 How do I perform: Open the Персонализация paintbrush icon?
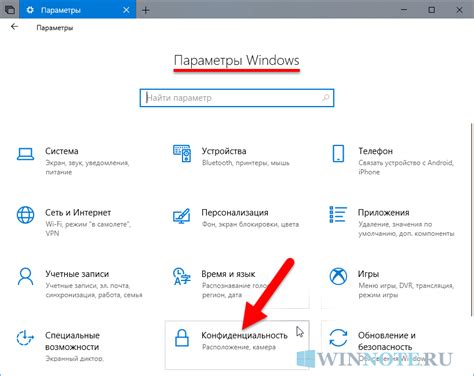pos(182,216)
